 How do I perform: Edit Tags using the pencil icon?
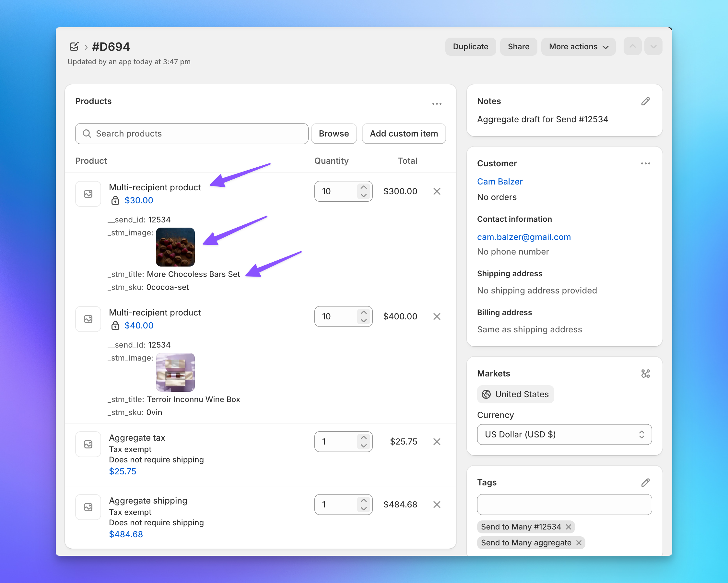[645, 482]
